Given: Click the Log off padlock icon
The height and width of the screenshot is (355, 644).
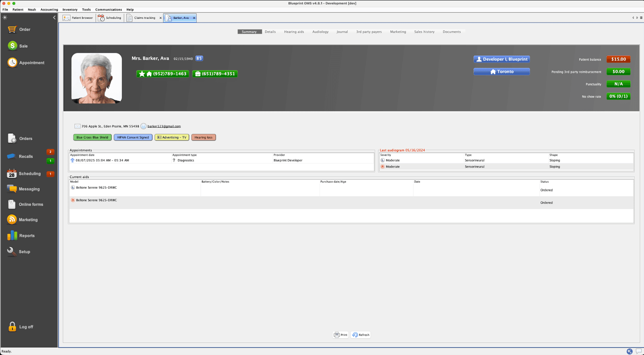Looking at the screenshot, I should click(x=12, y=326).
